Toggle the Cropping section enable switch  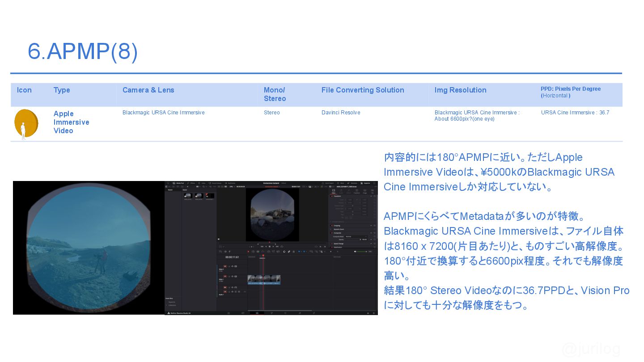point(332,226)
